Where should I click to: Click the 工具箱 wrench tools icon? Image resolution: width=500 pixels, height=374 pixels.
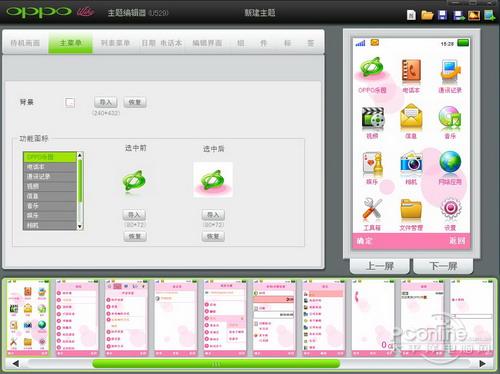tap(372, 209)
